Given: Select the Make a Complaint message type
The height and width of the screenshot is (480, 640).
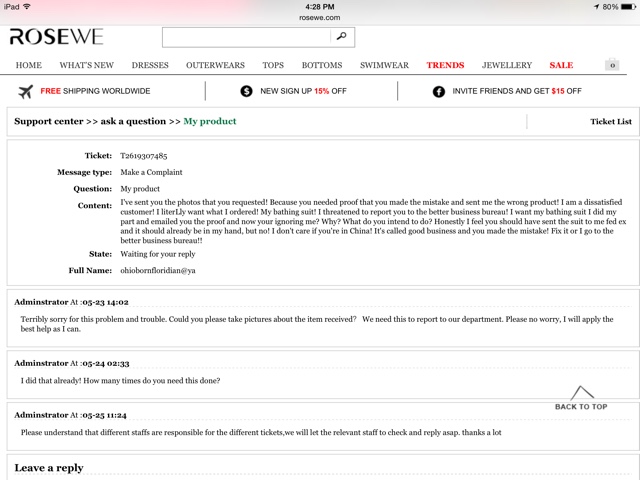Looking at the screenshot, I should point(151,172).
